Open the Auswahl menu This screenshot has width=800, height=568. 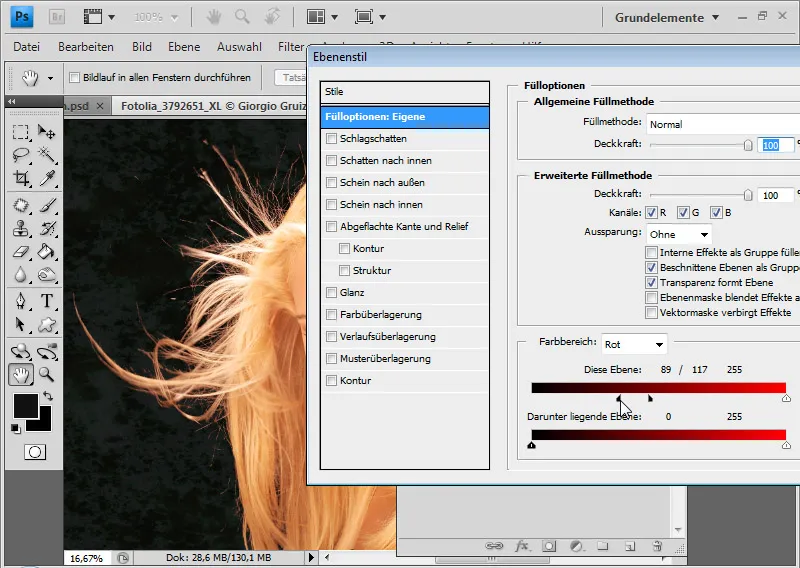(240, 47)
